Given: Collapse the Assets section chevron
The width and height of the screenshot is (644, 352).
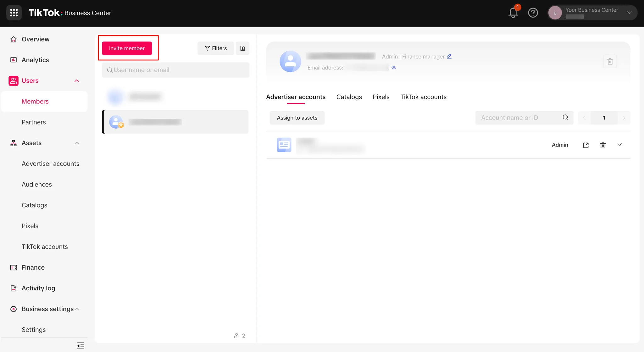Looking at the screenshot, I should [x=76, y=143].
